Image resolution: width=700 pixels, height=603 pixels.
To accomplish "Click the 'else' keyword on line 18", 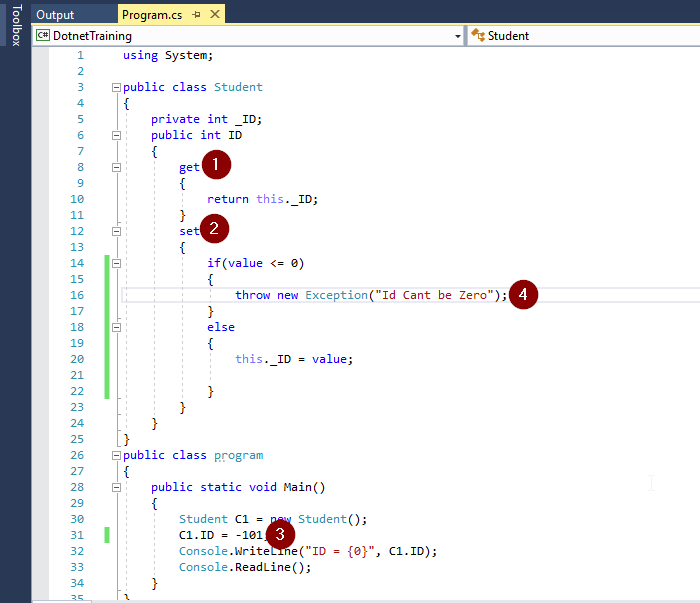I will tap(221, 327).
